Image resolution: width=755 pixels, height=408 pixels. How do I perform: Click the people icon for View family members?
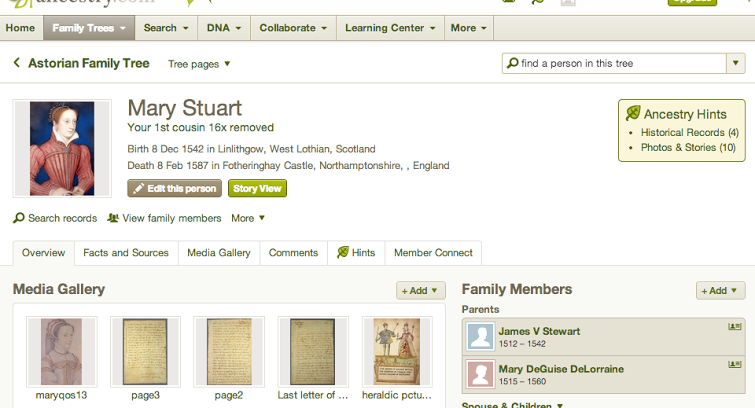click(113, 218)
